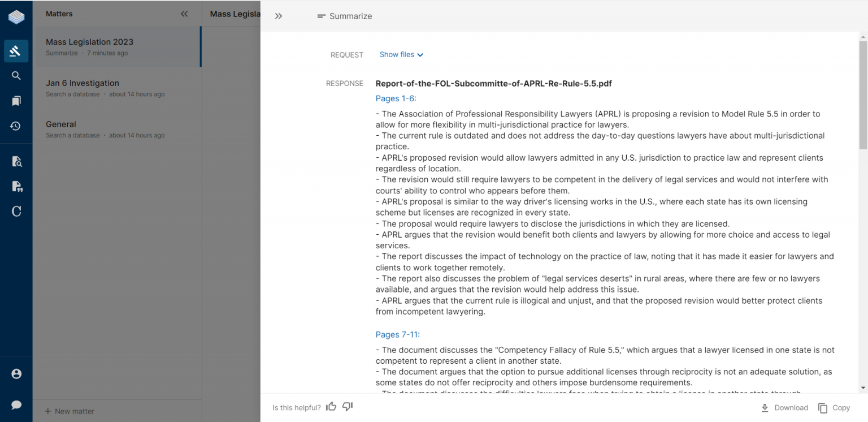Collapse the Summarize panel double chevron
This screenshot has height=422, width=868.
pos(279,16)
